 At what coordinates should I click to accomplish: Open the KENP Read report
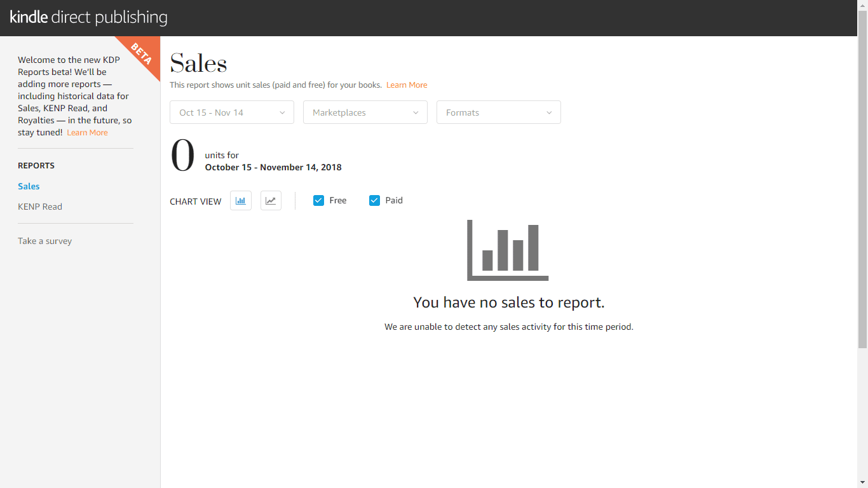[x=40, y=207]
